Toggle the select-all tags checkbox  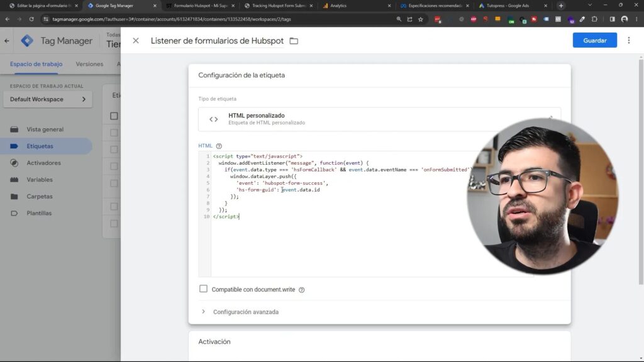point(114,116)
